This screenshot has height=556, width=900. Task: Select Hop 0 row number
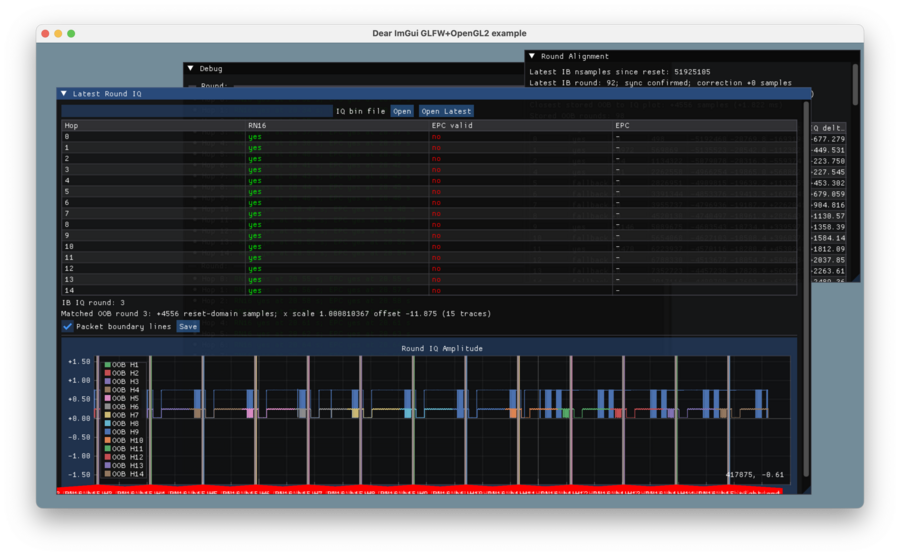[67, 137]
